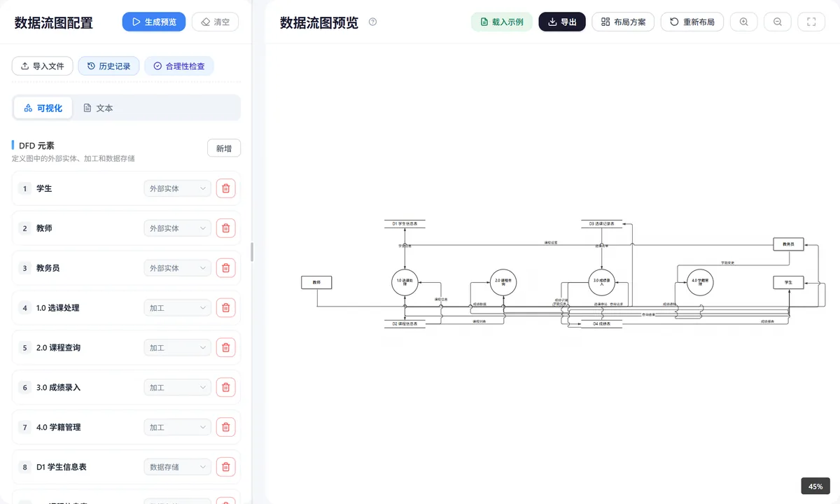The height and width of the screenshot is (504, 840).
Task: Switch to the 文本 tab
Action: point(98,108)
